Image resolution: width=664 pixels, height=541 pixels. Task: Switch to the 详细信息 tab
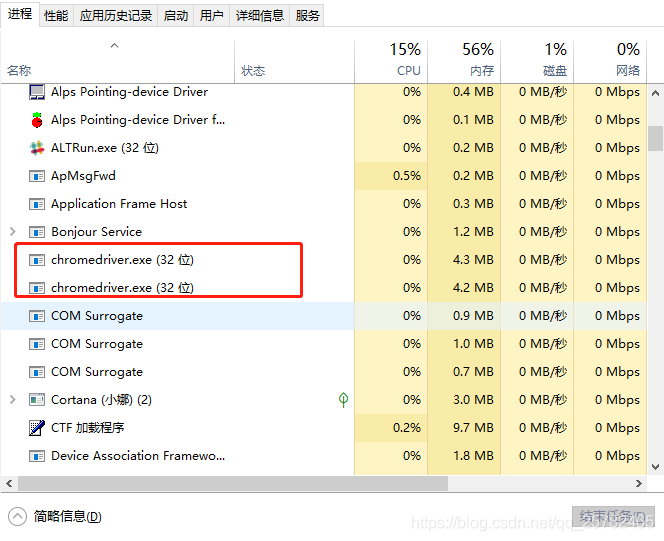(x=260, y=16)
